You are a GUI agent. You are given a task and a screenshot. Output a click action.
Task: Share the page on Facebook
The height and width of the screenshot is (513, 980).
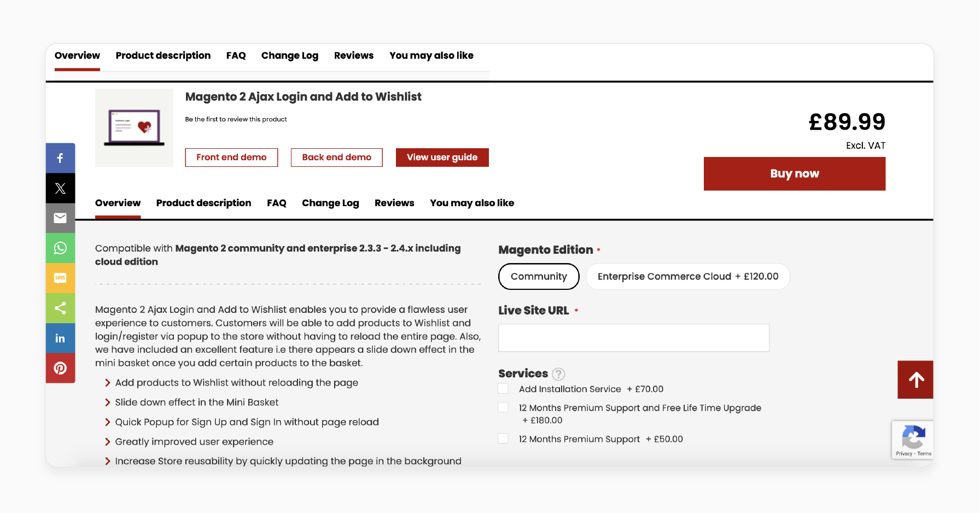click(60, 158)
